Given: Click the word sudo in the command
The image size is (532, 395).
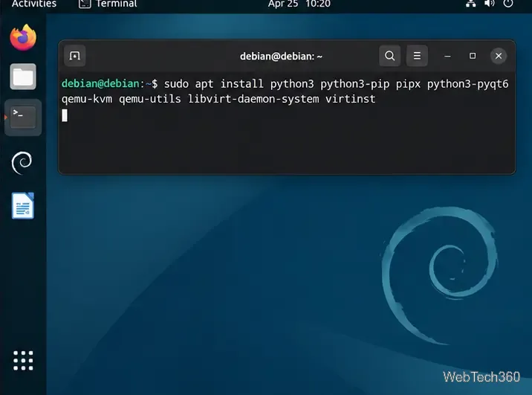Looking at the screenshot, I should click(x=176, y=84).
